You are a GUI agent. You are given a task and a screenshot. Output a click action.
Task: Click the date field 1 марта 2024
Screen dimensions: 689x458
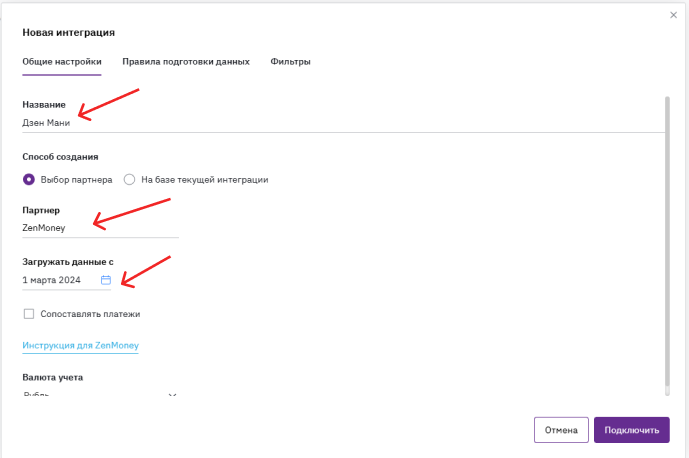coord(66,280)
